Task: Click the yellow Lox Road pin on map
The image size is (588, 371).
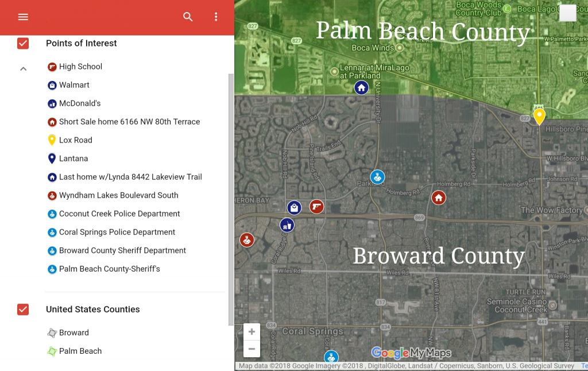Action: click(539, 116)
